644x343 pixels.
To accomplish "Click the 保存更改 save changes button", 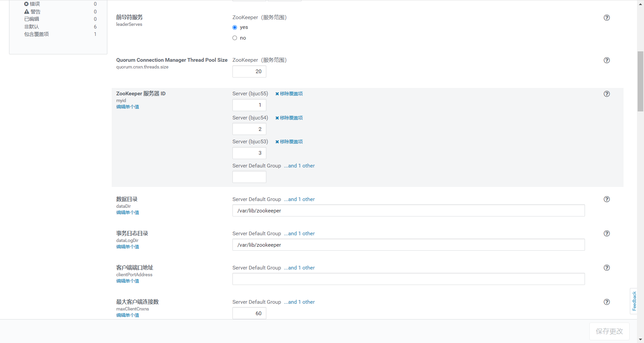I will 609,332.
